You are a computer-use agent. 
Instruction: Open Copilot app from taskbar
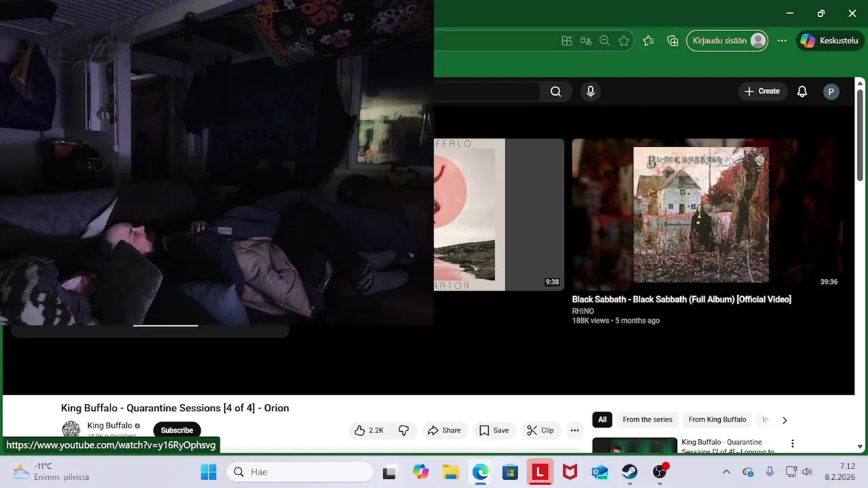[421, 472]
